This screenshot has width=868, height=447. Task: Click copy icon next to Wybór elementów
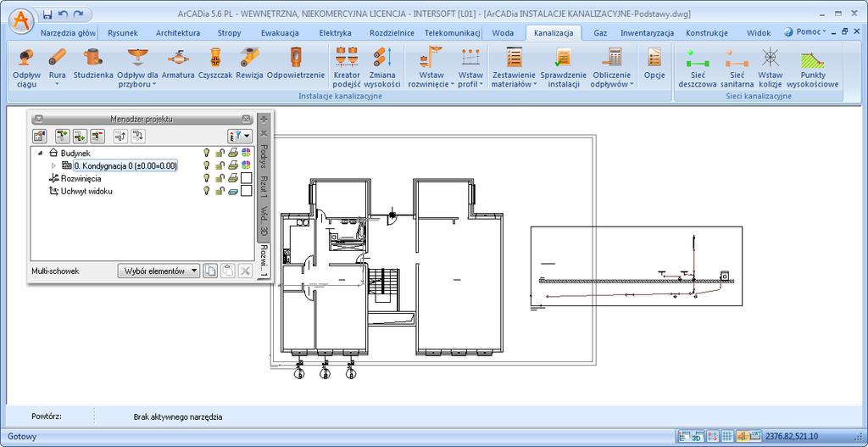coord(210,271)
